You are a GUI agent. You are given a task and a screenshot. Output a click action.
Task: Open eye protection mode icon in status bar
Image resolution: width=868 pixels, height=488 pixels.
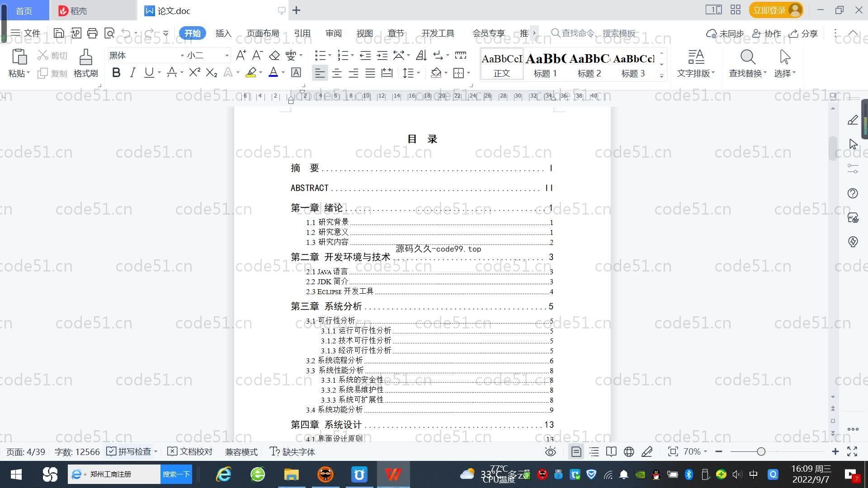click(550, 452)
